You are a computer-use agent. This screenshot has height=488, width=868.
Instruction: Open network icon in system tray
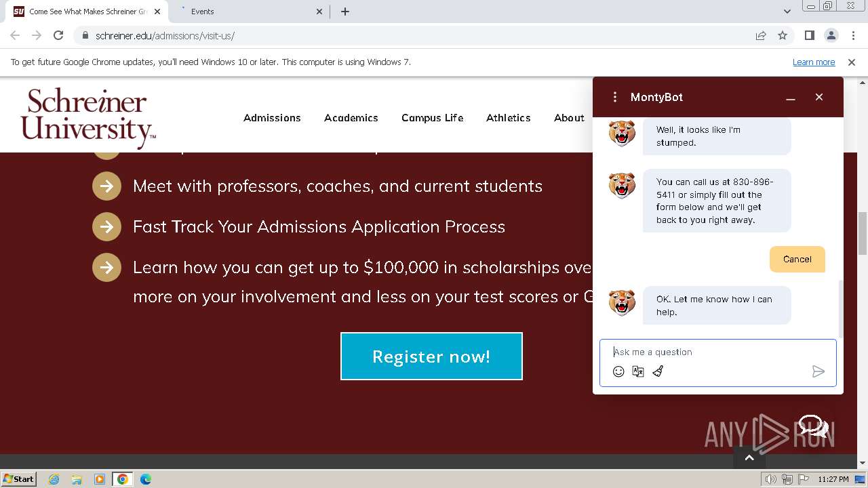pos(787,479)
